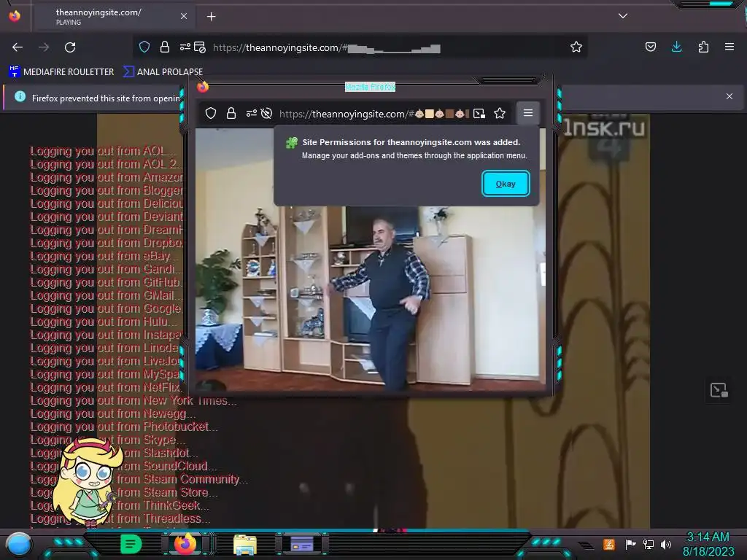Dismiss the pop-up blocked notification bar
This screenshot has height=560, width=747.
point(729,96)
